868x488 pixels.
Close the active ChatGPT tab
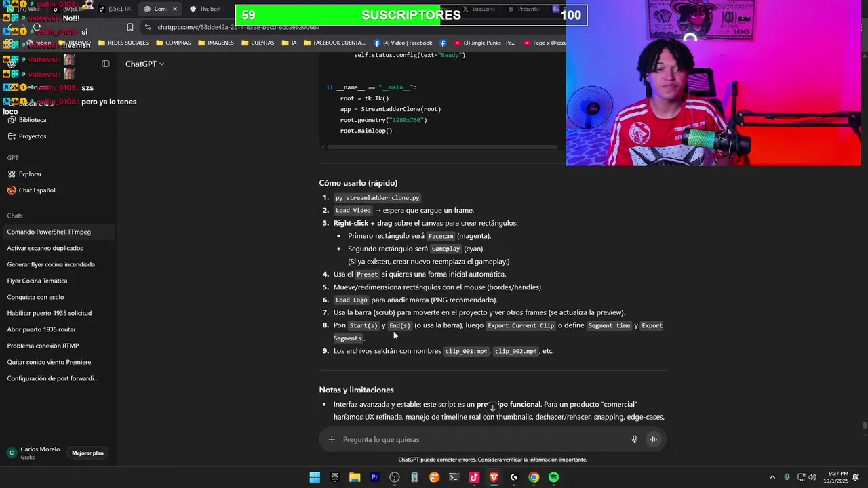coord(174,9)
